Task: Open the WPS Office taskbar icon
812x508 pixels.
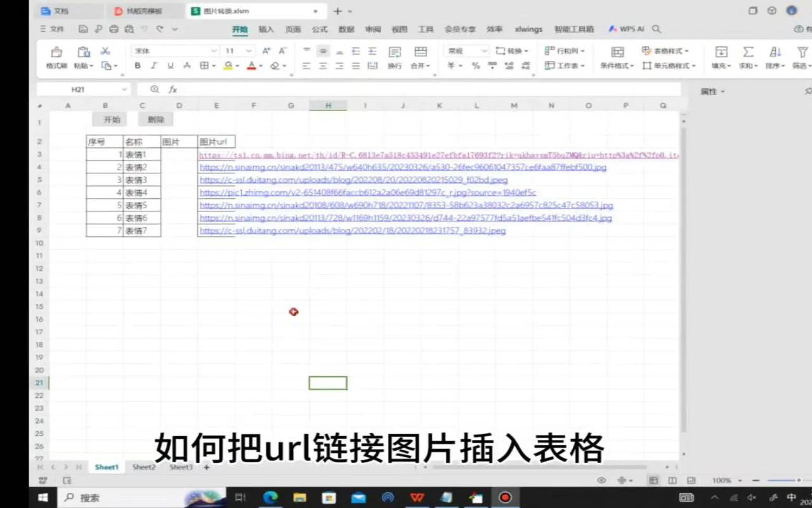Action: point(417,497)
